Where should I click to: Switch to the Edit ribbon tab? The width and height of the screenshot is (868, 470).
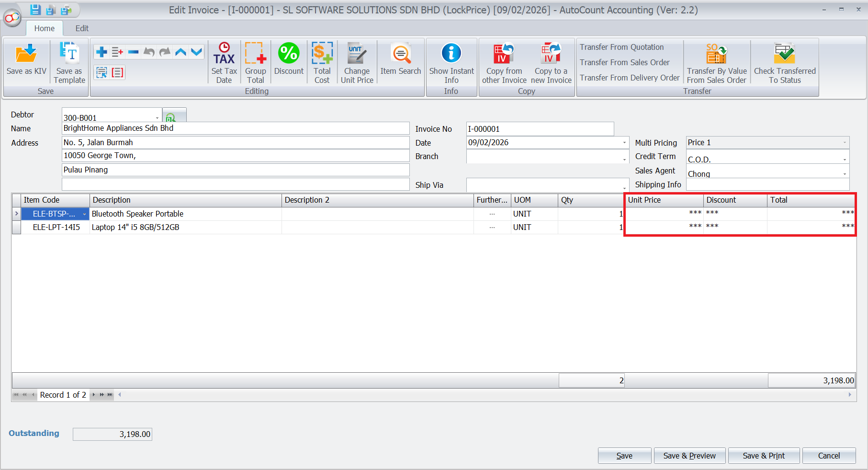tap(82, 28)
